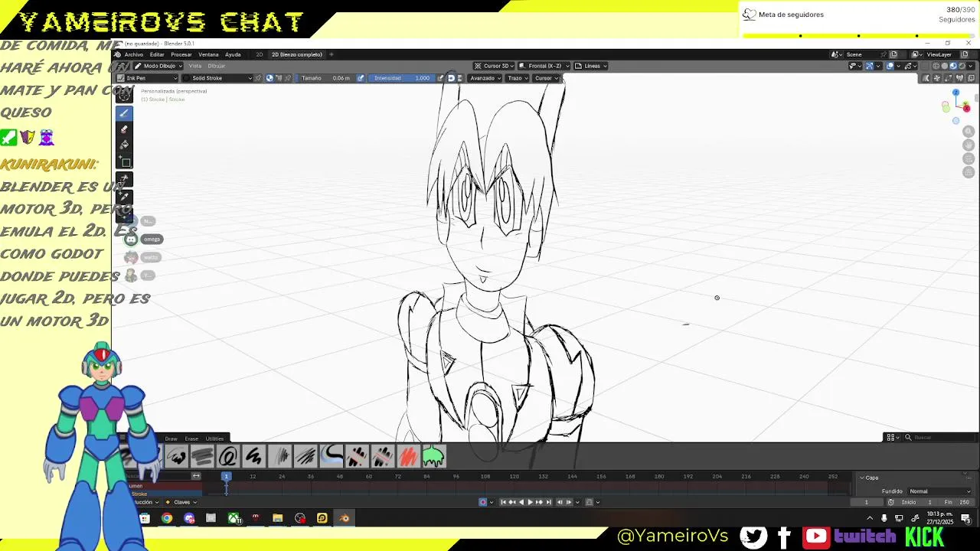Image resolution: width=980 pixels, height=551 pixels.
Task: Switch to wireframe shading mode
Action: pos(936,66)
